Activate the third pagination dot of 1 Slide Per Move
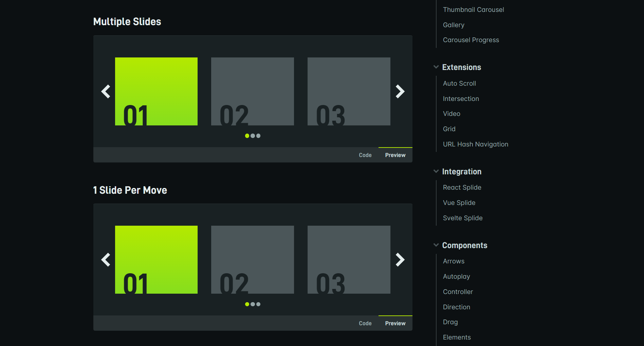Viewport: 644px width, 346px height. click(258, 304)
